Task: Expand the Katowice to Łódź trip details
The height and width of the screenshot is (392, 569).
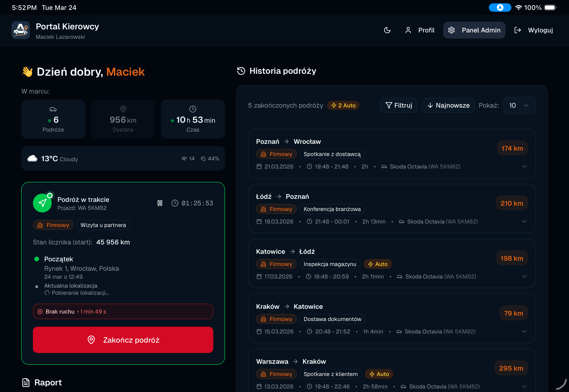Action: [525, 276]
